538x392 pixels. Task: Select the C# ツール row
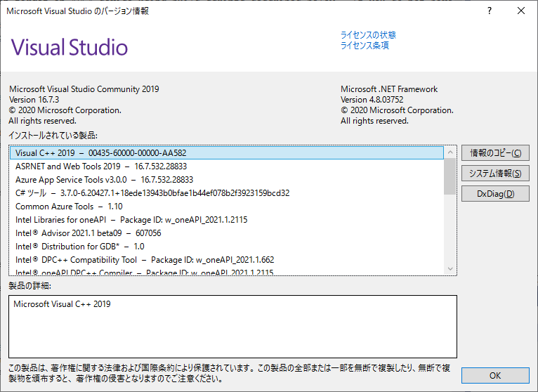pos(227,193)
